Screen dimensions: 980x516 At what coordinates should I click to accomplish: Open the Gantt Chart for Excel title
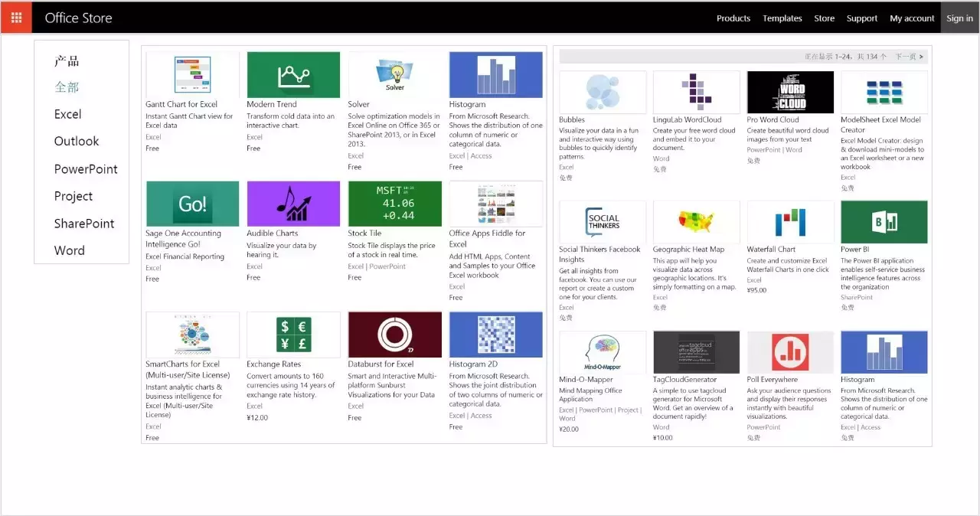181,104
